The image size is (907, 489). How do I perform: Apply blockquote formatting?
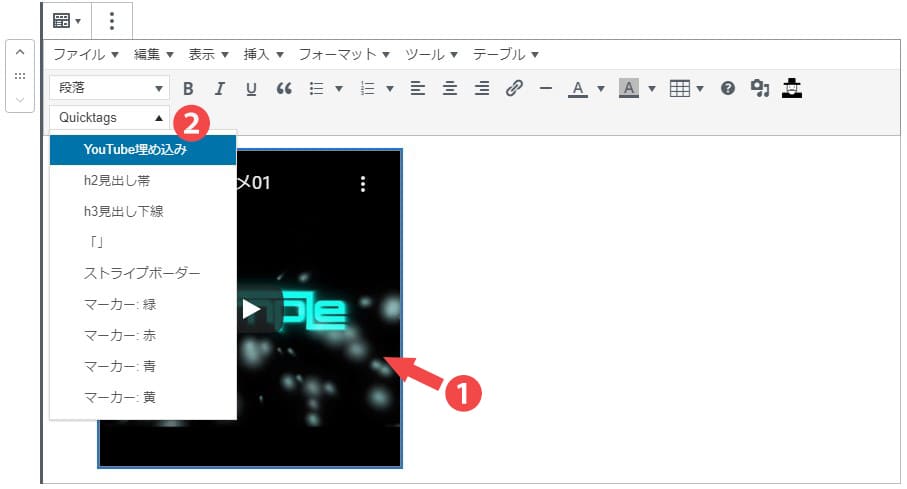coord(283,88)
